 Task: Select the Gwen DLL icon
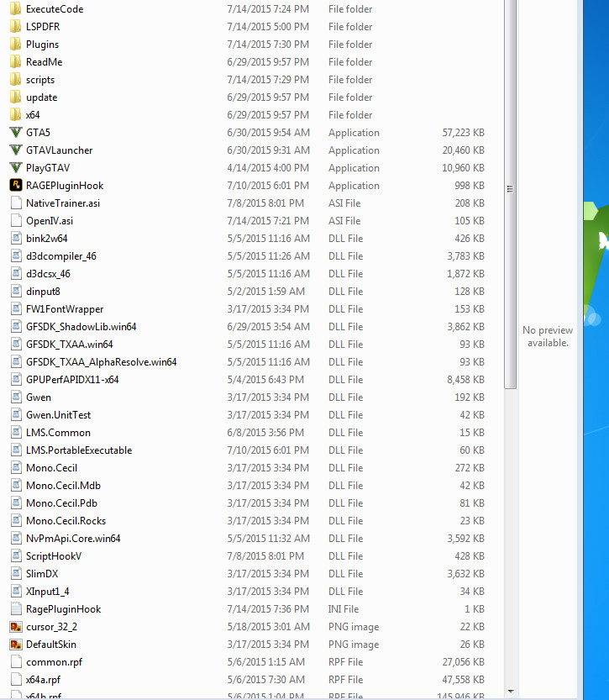(x=16, y=397)
